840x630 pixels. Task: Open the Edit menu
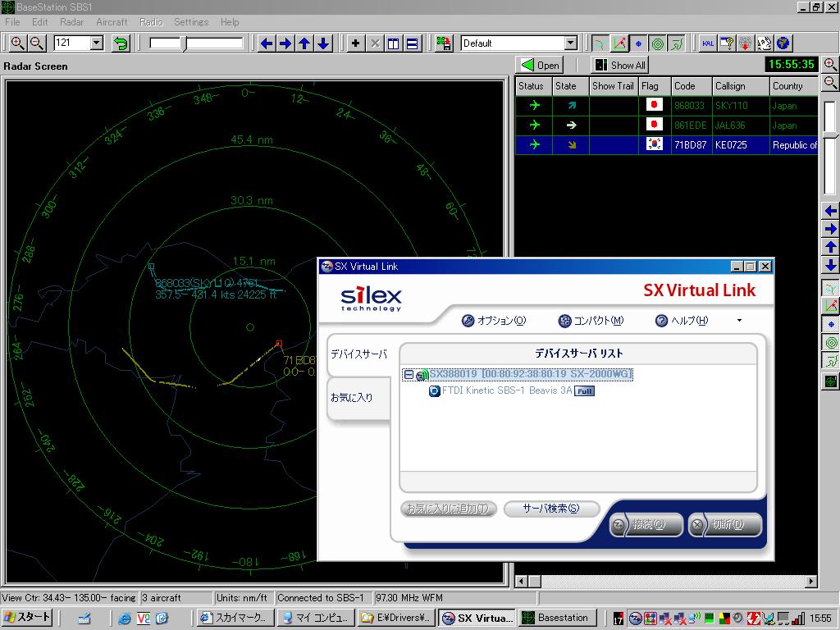39,22
